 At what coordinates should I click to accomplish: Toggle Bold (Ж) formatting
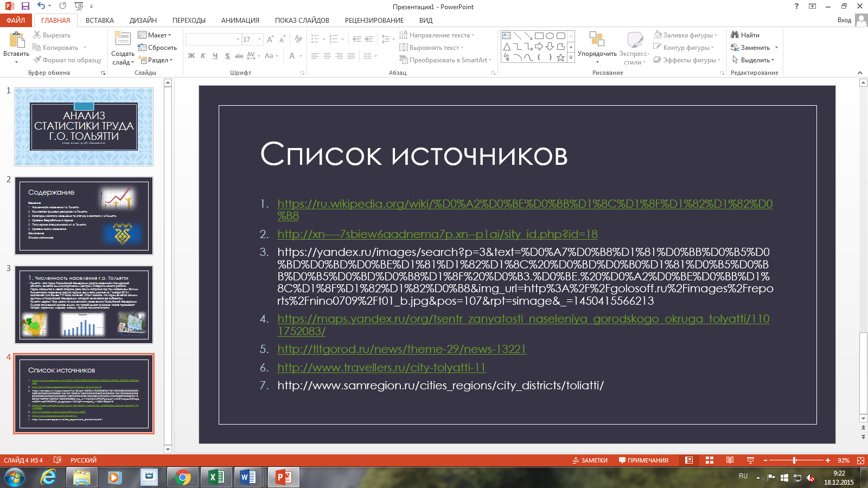(x=192, y=56)
